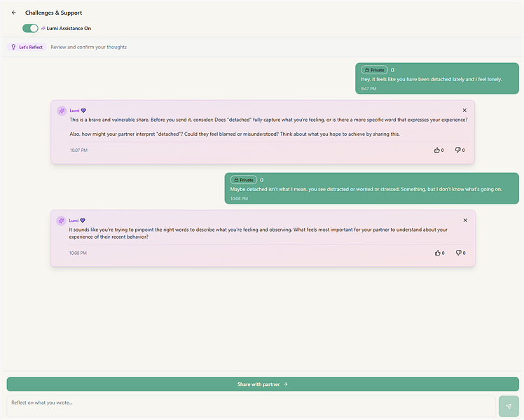Click Lumi avatar on the 10:07 PM reply
The width and height of the screenshot is (524, 420).
[62, 111]
